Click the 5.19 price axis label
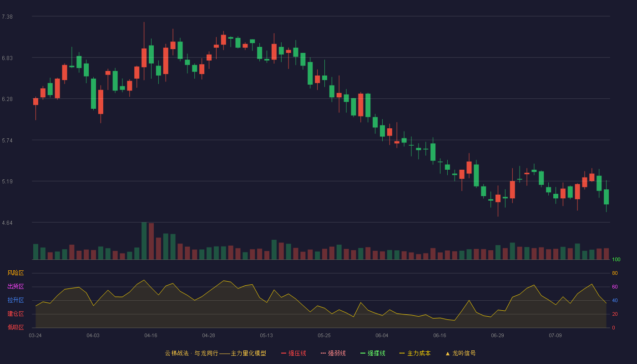The height and width of the screenshot is (364, 637). click(x=7, y=182)
